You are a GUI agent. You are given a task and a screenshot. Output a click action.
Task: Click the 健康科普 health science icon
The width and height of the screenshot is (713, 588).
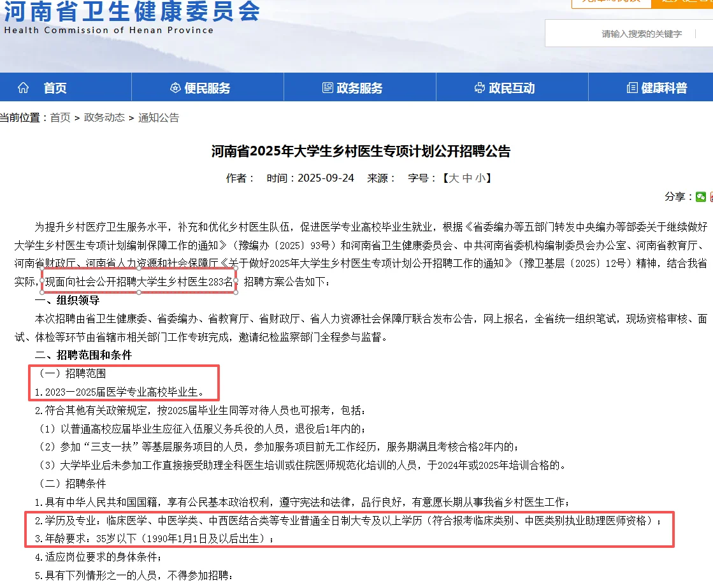tap(631, 87)
